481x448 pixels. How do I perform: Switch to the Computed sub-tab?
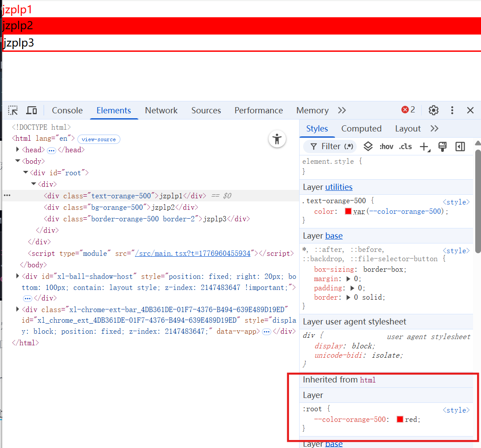pos(362,128)
